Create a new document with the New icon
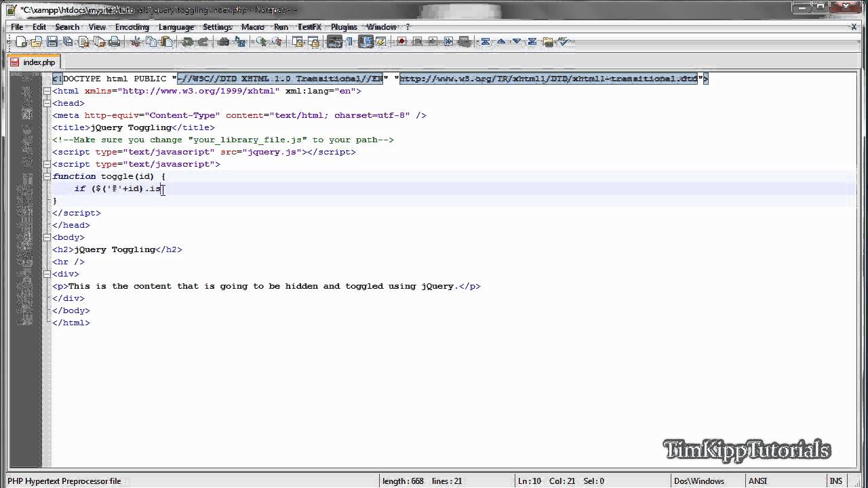The image size is (868, 488). 22,42
